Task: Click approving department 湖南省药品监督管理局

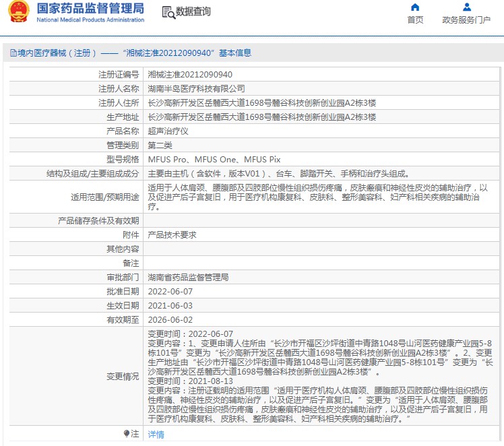Action: 188,278
